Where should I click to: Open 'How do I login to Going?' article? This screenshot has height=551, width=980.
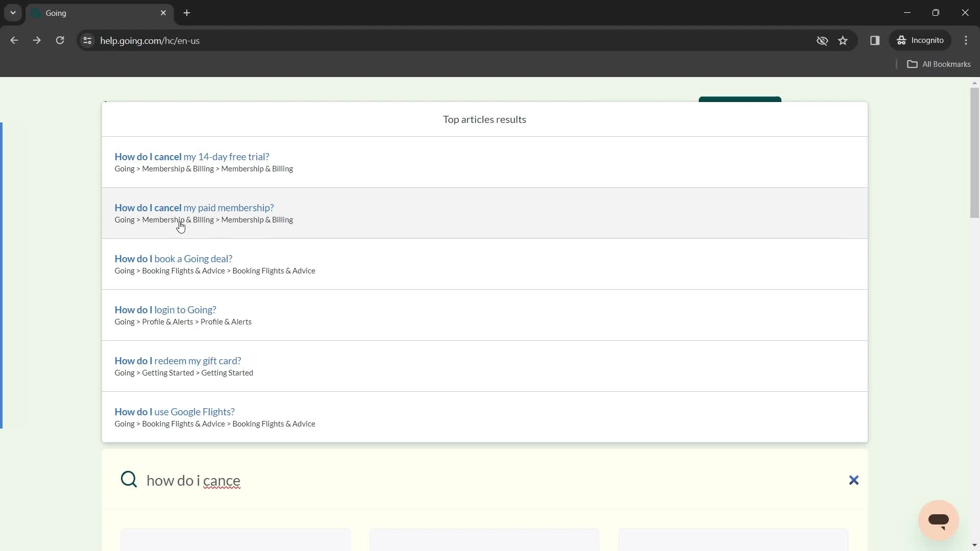point(165,310)
